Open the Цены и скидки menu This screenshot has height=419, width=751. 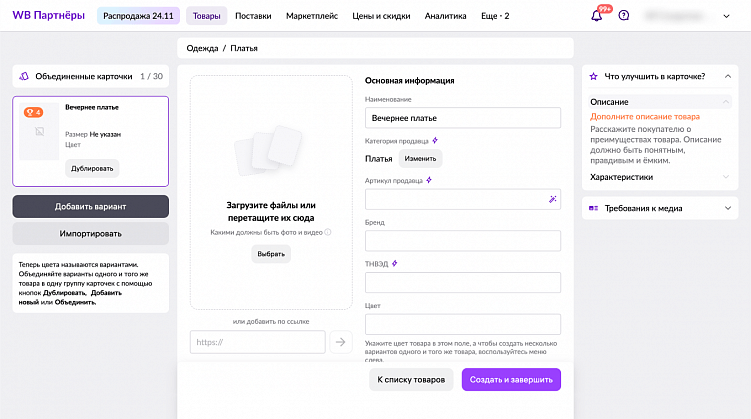(x=381, y=16)
